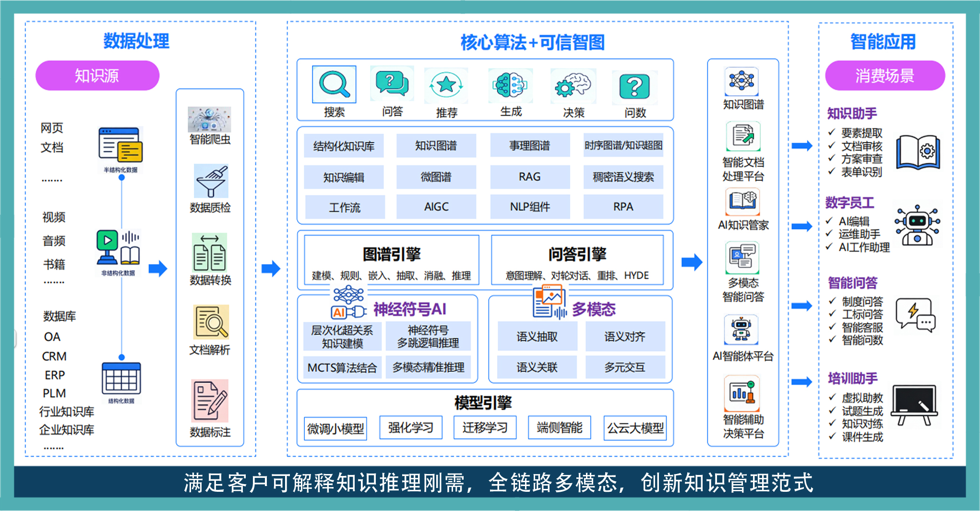Select 多模态精准推理 block
This screenshot has height=511, width=980.
[x=428, y=367]
